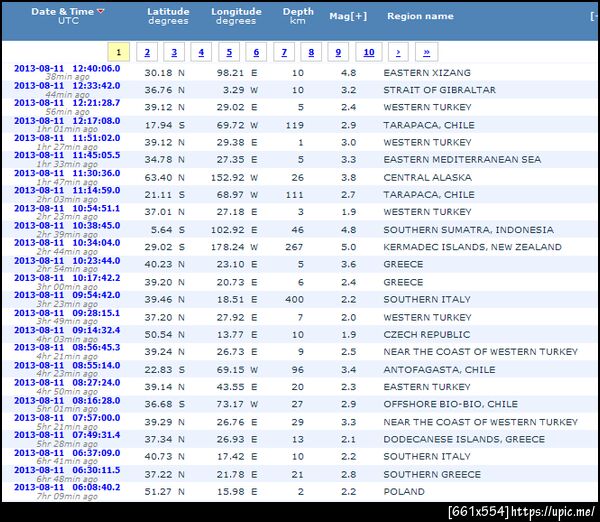Open earthquake 2013-08-11 08:55:14.0 entry
Image resolution: width=600 pixels, height=522 pixels.
click(x=67, y=366)
